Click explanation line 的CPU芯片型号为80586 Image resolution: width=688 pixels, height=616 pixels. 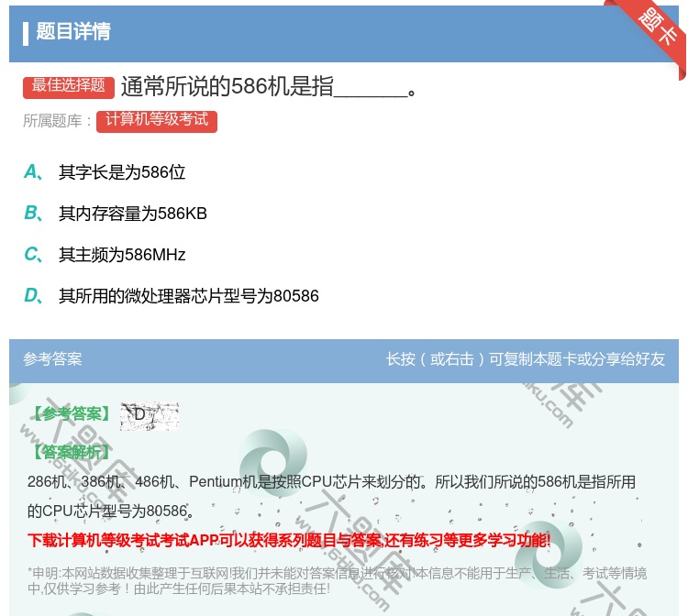point(111,511)
